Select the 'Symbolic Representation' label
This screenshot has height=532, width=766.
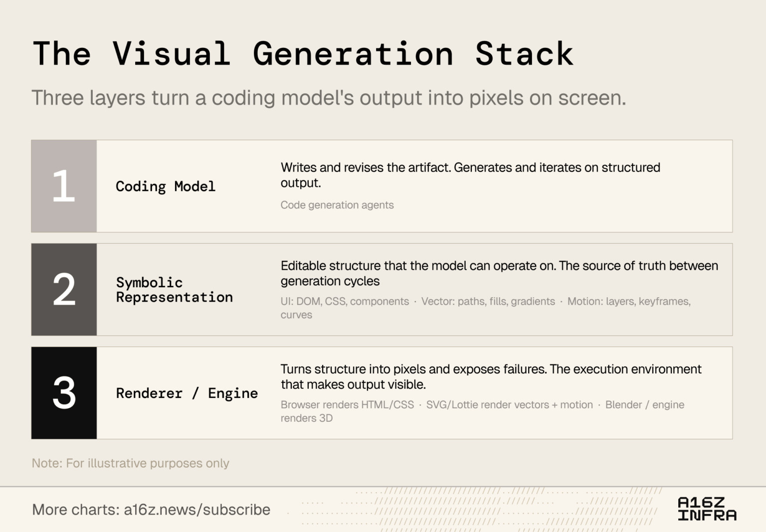175,290
